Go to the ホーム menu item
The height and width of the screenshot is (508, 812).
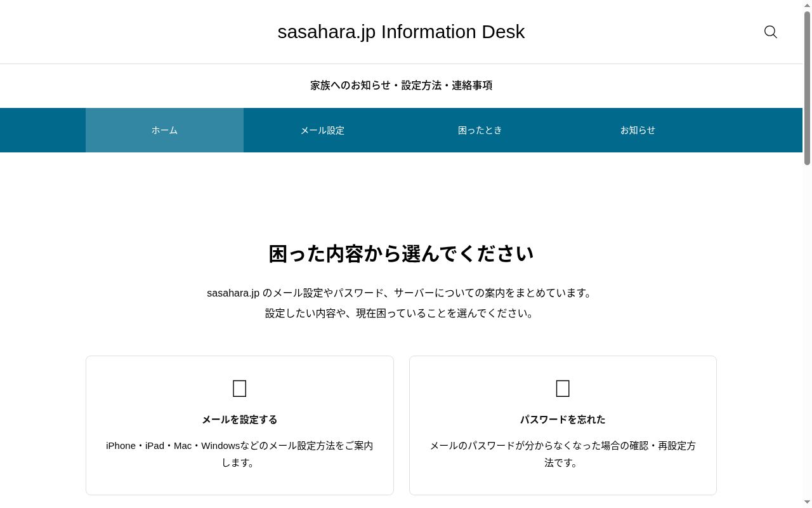(164, 130)
